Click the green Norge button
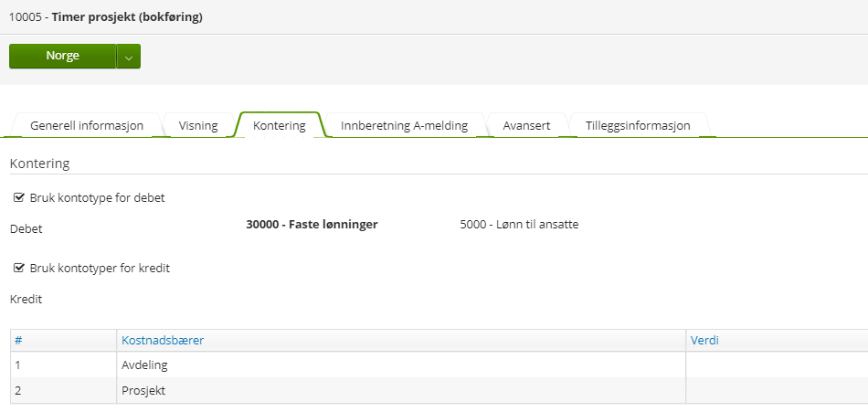The height and width of the screenshot is (412, 868). (62, 56)
